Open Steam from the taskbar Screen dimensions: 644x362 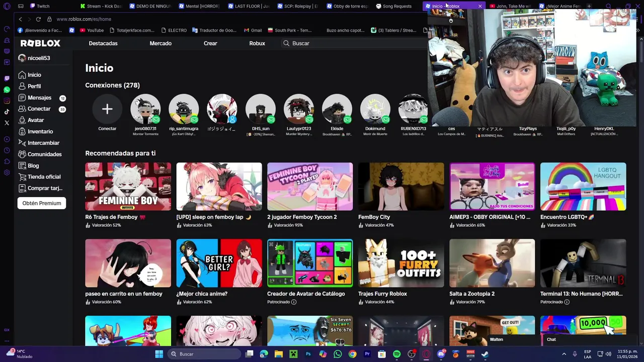click(x=485, y=354)
